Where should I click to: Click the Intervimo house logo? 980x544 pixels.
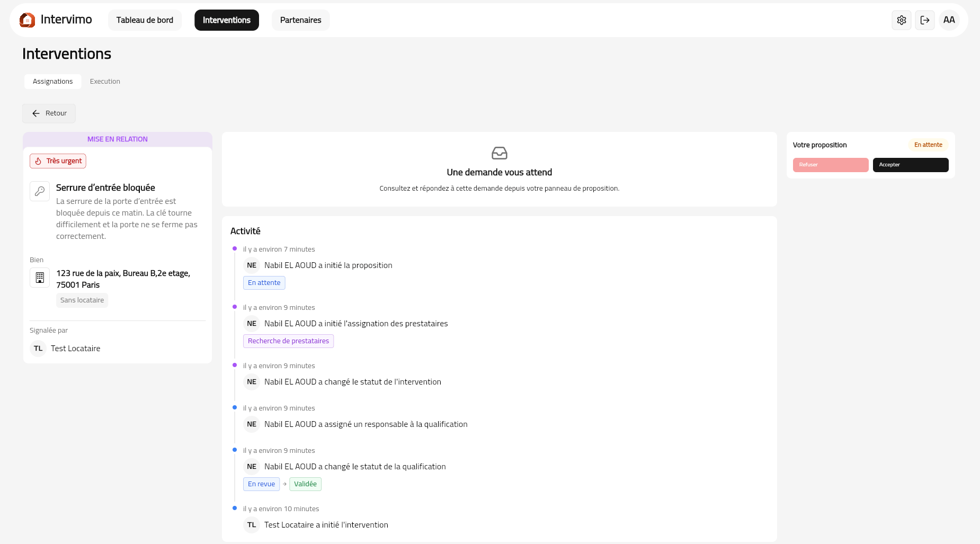pos(28,20)
